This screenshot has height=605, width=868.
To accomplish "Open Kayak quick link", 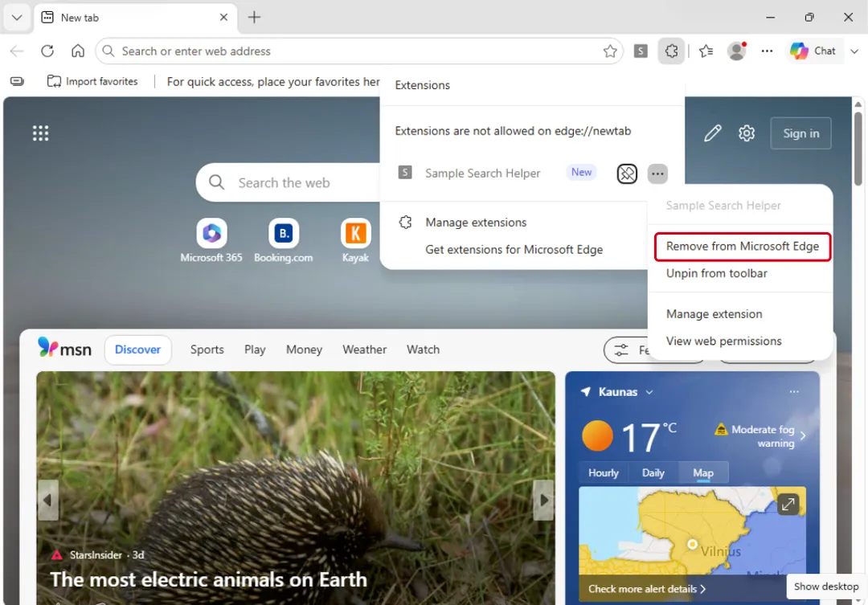I will point(355,240).
